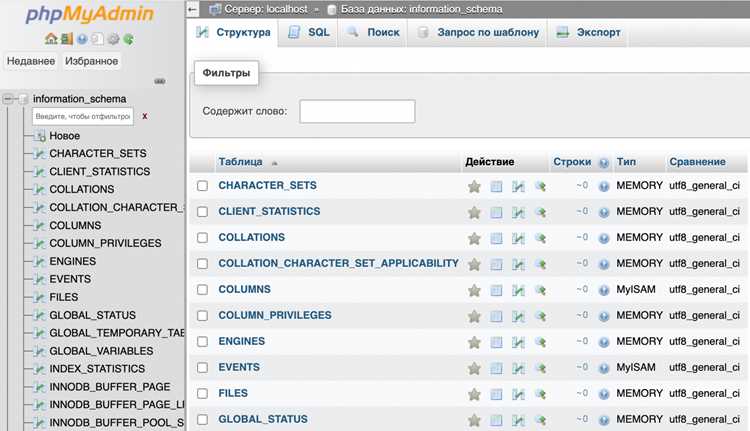Viewport: 750px width, 431px height.
Task: Open structure icon for COLUMN_PRIVILEGES row
Action: click(518, 316)
